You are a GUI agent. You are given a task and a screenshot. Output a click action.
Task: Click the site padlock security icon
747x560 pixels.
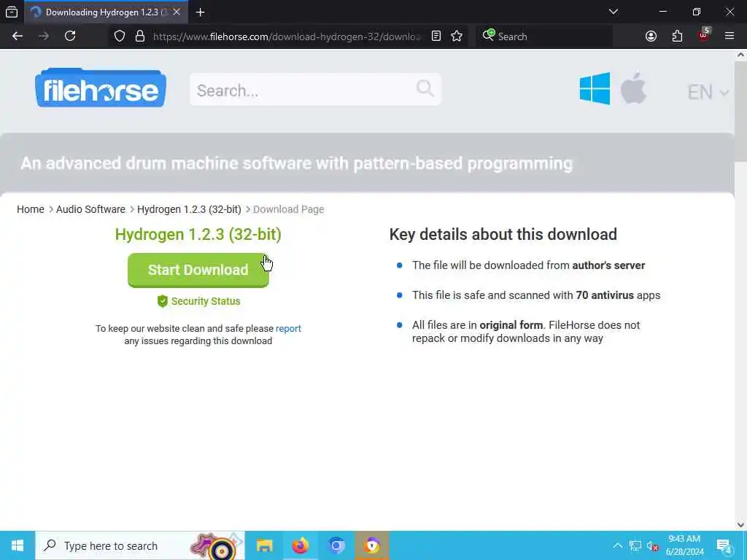pyautogui.click(x=139, y=36)
